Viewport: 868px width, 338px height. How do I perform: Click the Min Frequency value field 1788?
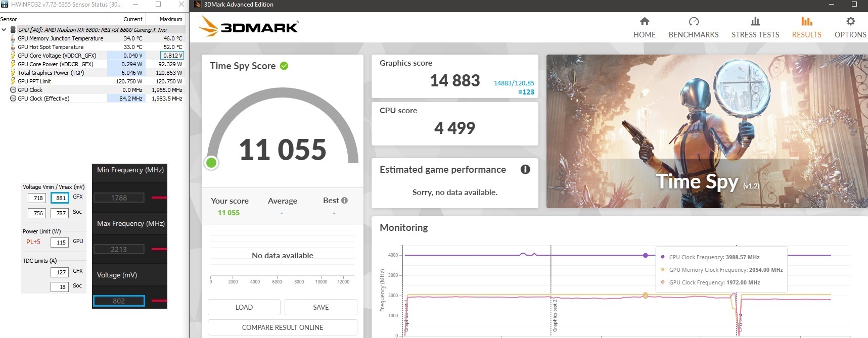(119, 198)
